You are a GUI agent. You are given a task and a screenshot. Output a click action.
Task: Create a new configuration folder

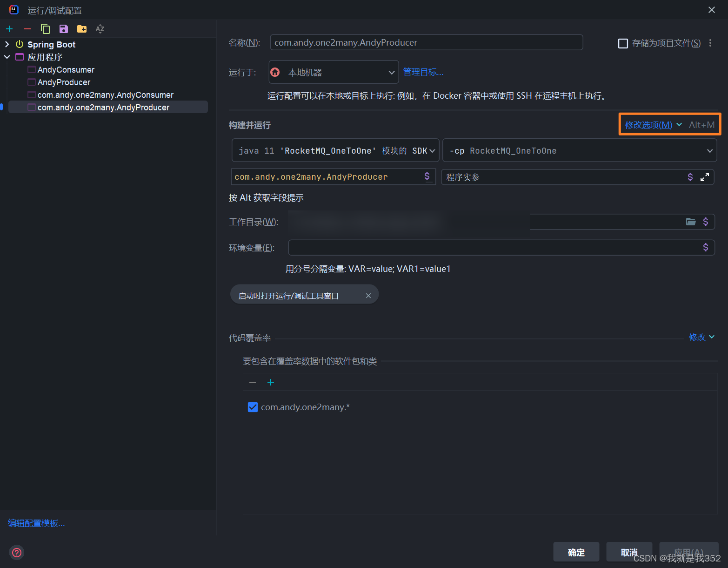pos(82,29)
